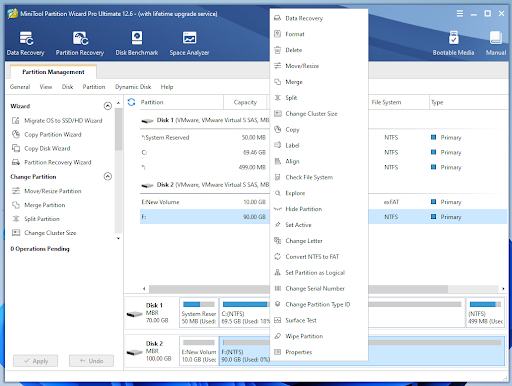Choose Change Serial Number in context menu
The image size is (512, 386).
coord(319,289)
